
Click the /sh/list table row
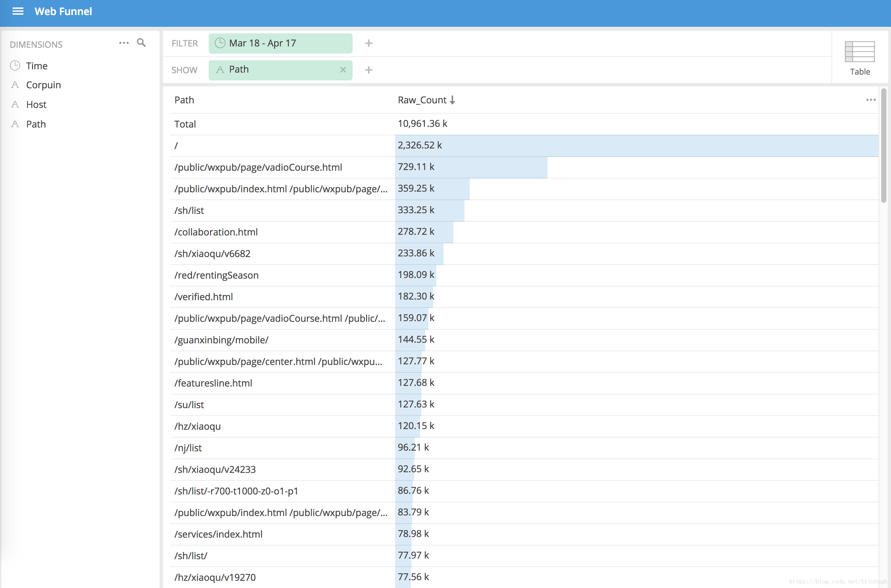pyautogui.click(x=189, y=211)
